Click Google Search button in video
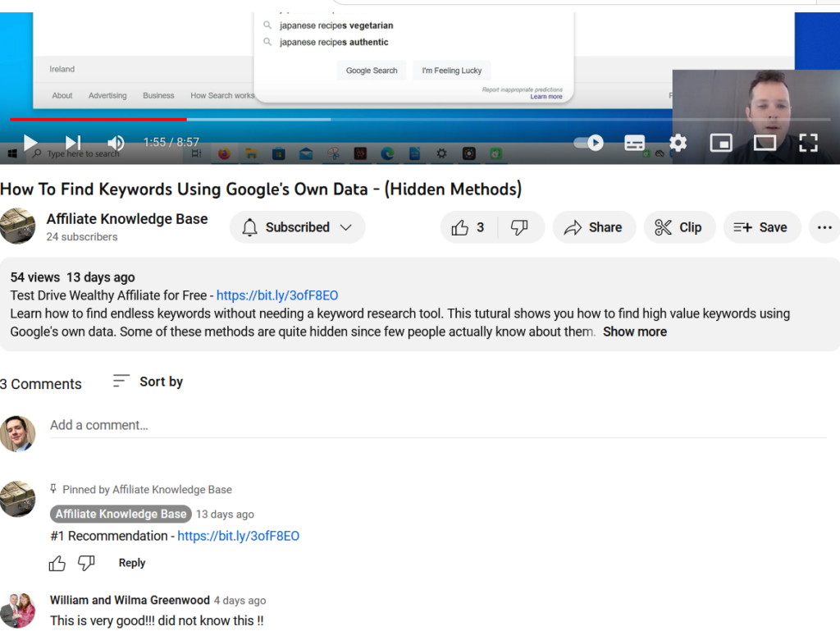 (x=372, y=71)
